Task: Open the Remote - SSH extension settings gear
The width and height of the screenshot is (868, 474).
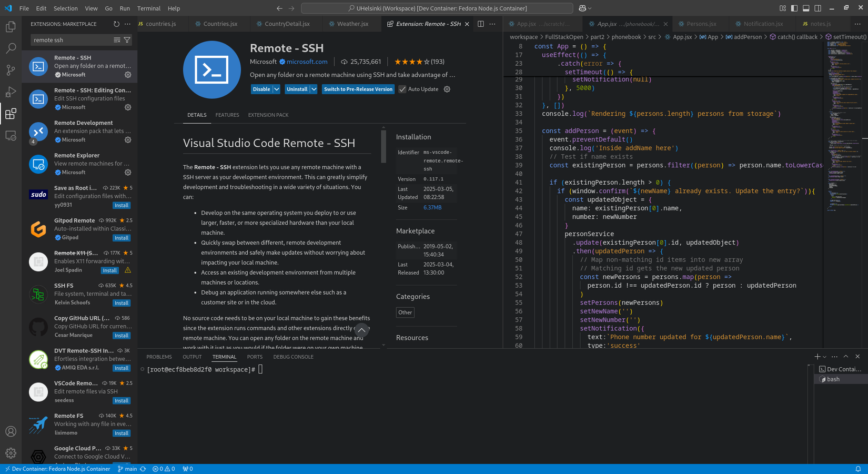Action: point(447,89)
